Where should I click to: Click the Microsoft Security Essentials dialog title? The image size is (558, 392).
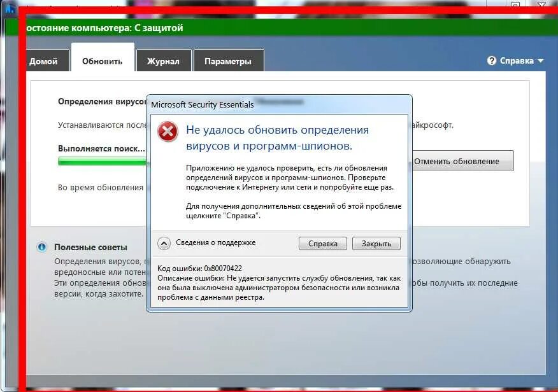202,104
